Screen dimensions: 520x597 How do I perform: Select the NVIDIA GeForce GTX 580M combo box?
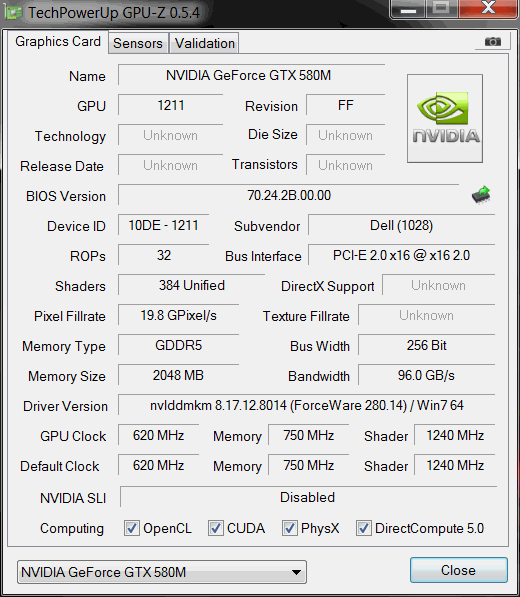(x=162, y=572)
